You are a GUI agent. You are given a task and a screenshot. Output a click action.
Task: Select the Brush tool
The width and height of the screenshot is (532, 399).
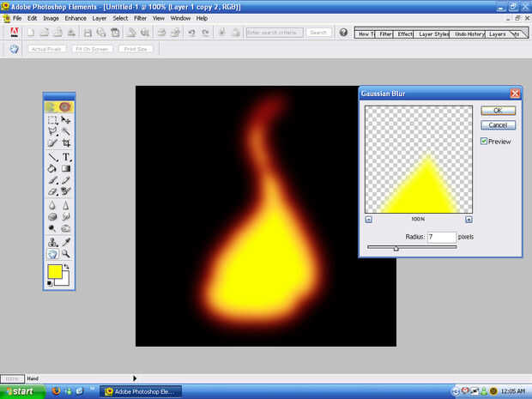[52, 180]
